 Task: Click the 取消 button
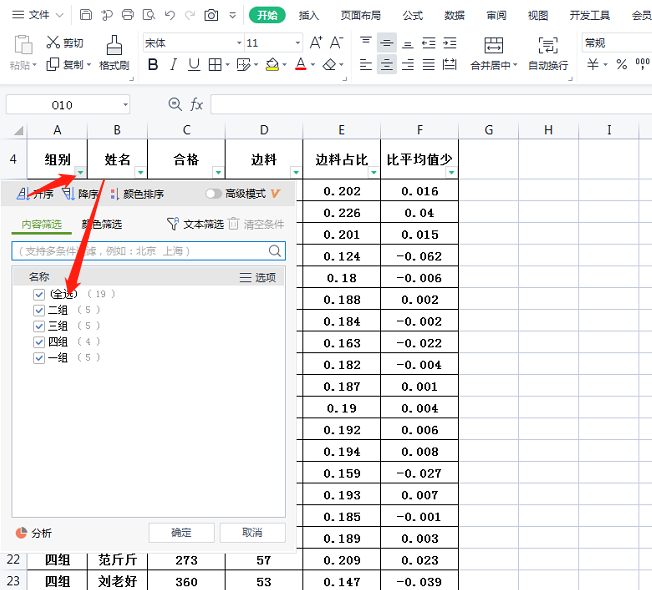(x=252, y=533)
